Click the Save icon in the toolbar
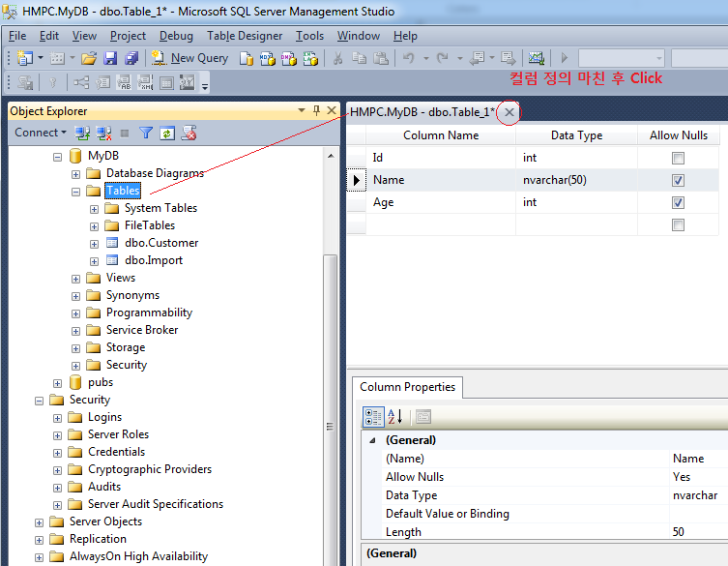Viewport: 728px width, 566px height. point(110,58)
